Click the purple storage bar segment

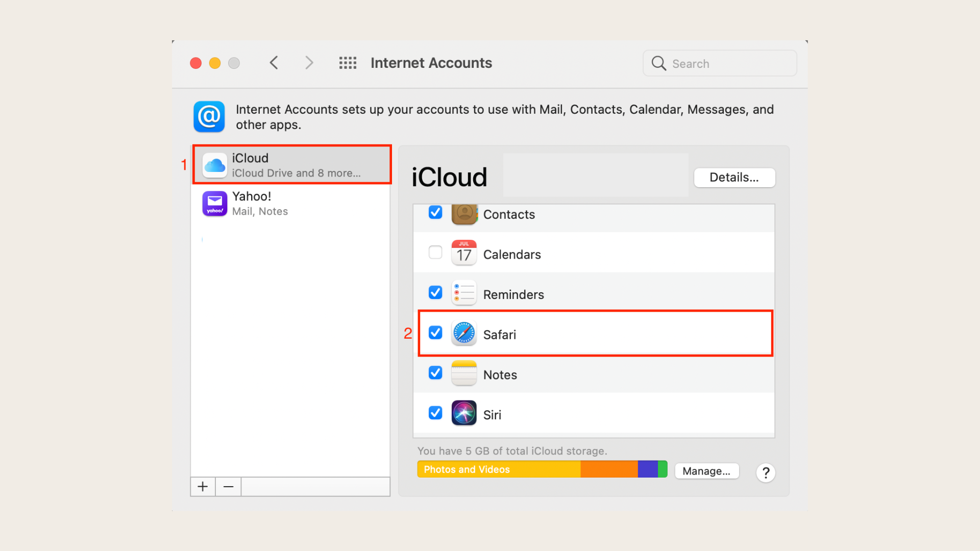[648, 469]
